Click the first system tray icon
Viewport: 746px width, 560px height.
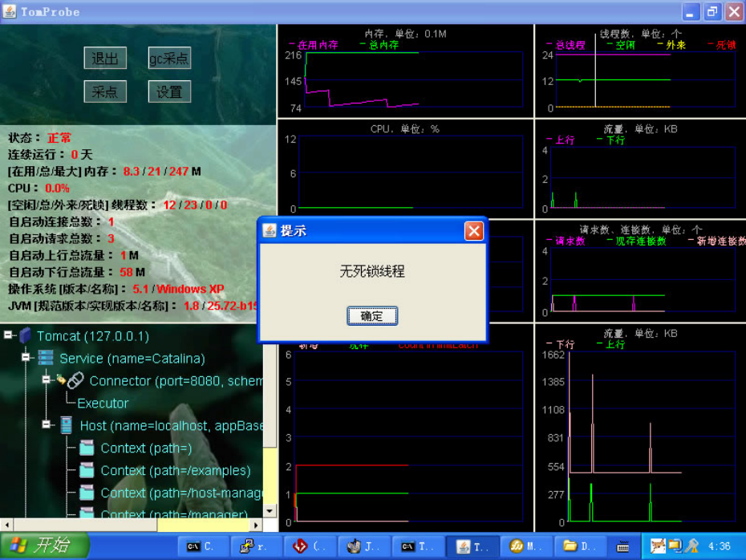[x=658, y=546]
